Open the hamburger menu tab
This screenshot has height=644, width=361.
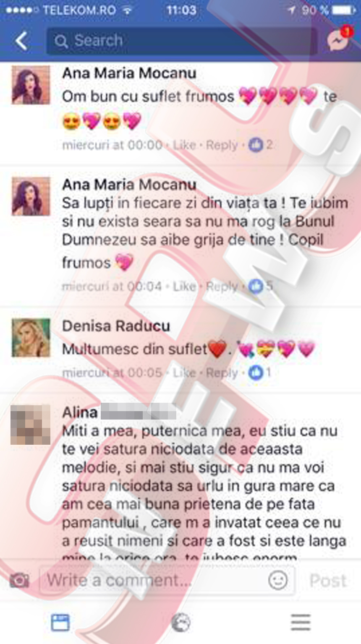pos(301,622)
